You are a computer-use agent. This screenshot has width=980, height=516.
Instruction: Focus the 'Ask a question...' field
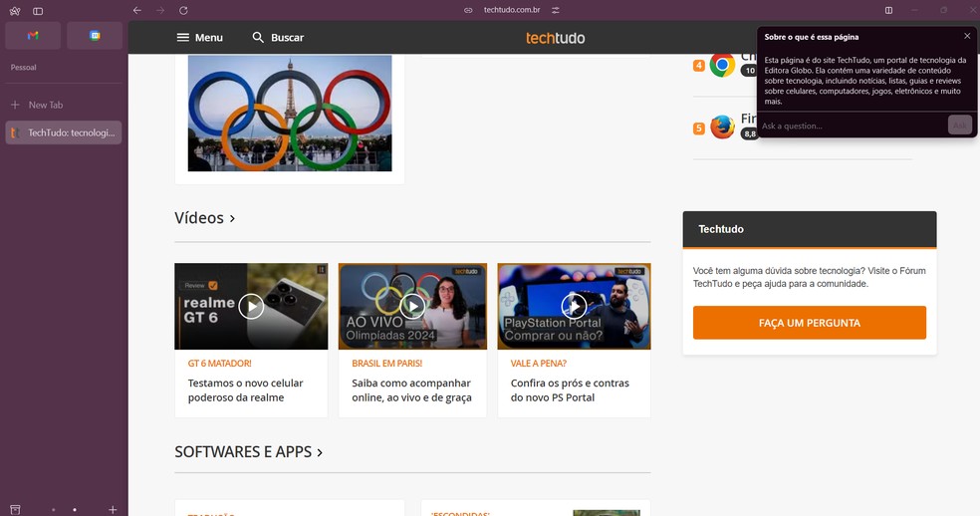853,126
